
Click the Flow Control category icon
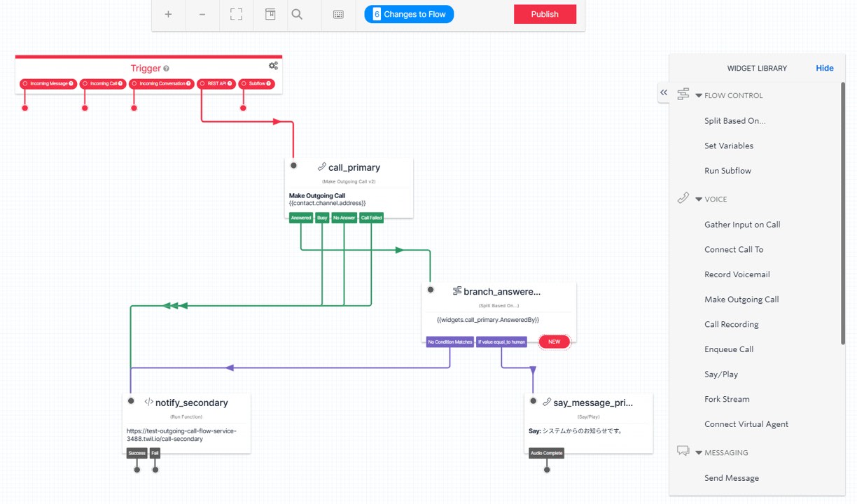[x=683, y=94]
